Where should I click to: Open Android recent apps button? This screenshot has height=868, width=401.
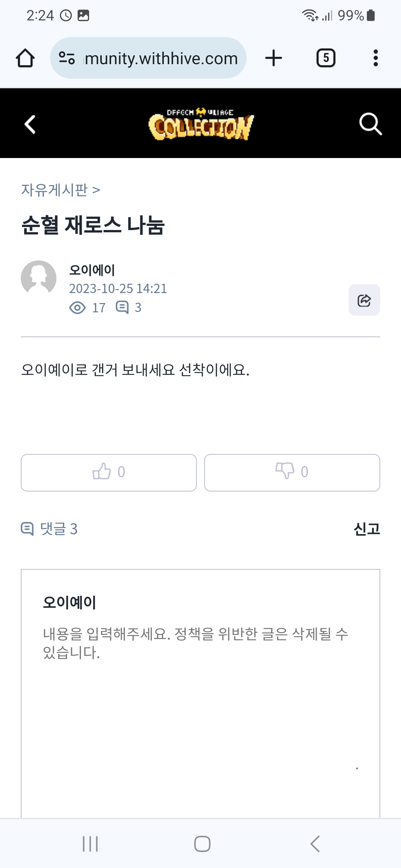coord(90,844)
